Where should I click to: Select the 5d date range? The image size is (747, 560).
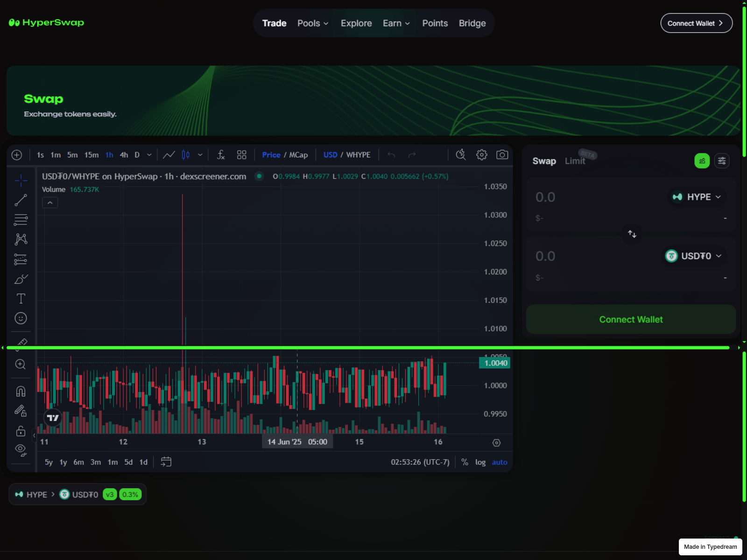(x=128, y=462)
